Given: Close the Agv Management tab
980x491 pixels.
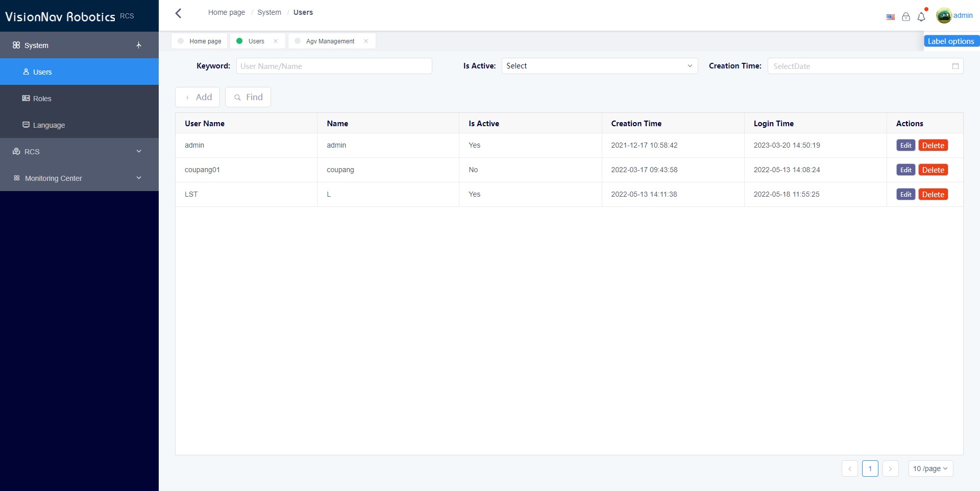Looking at the screenshot, I should [x=366, y=41].
